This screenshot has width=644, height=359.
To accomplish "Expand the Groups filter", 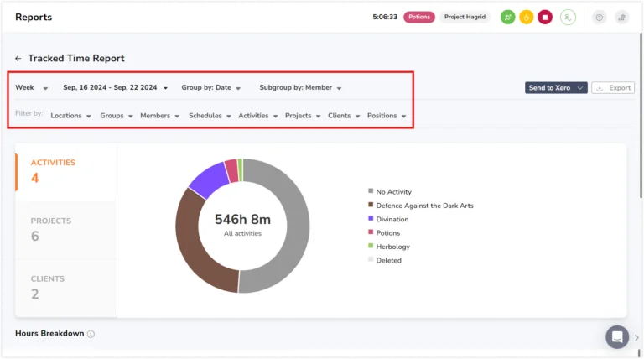I will coord(117,116).
